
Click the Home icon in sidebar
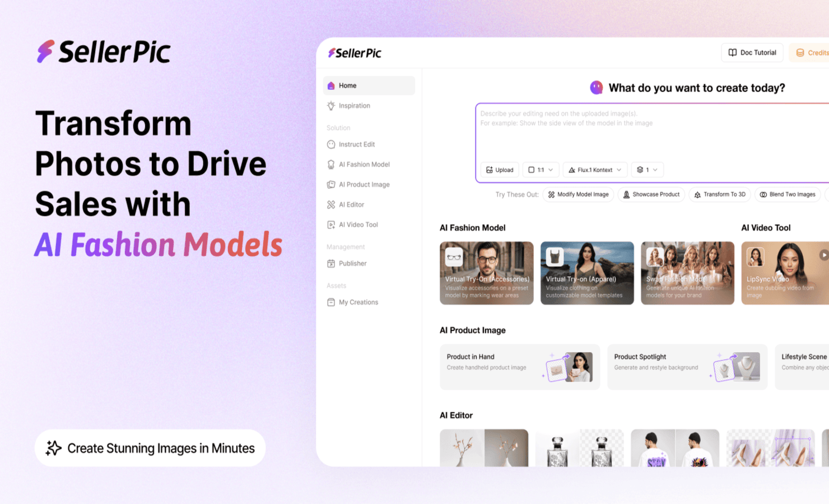coord(331,86)
